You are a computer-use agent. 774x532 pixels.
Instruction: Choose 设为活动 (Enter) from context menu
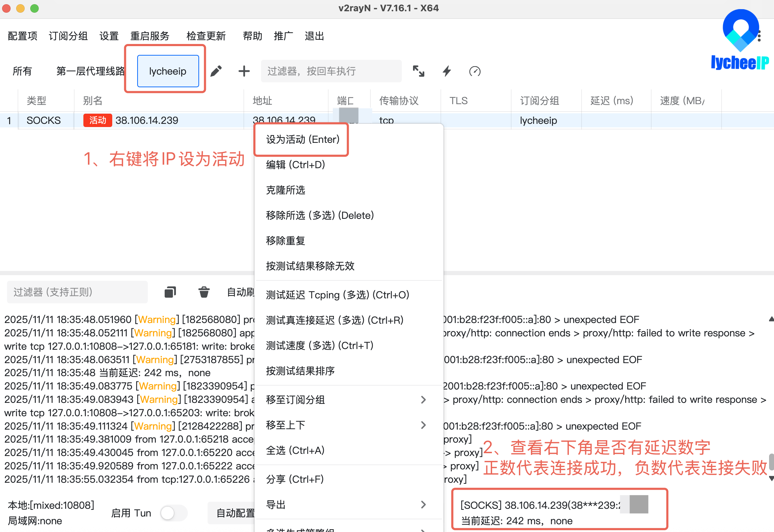pyautogui.click(x=303, y=139)
